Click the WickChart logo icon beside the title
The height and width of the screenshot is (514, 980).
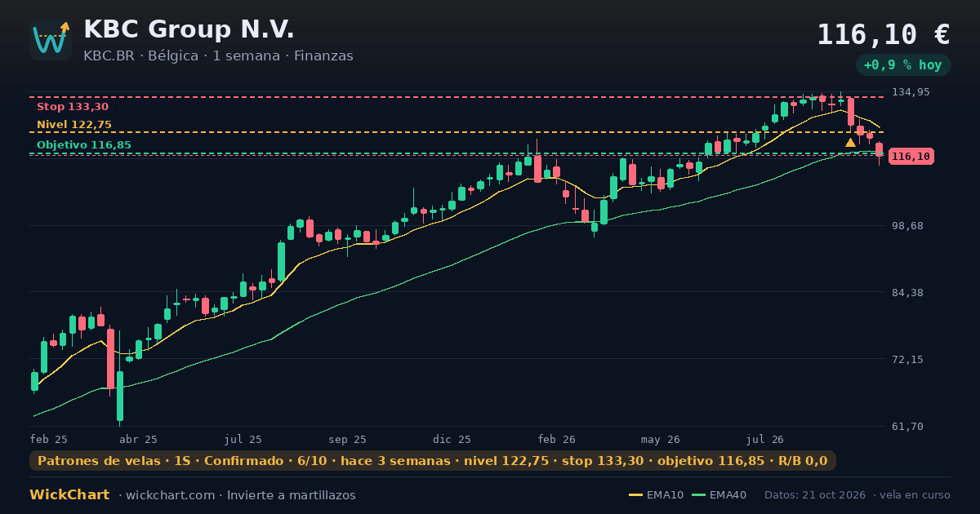pyautogui.click(x=51, y=39)
